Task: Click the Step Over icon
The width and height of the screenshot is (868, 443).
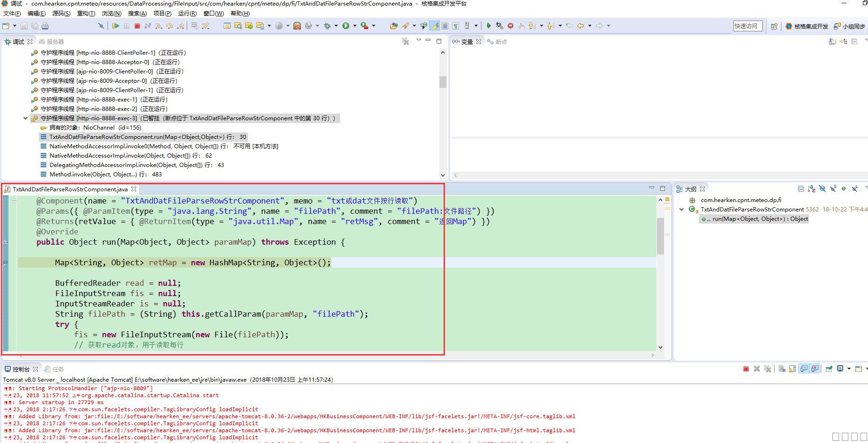Action: (169, 26)
